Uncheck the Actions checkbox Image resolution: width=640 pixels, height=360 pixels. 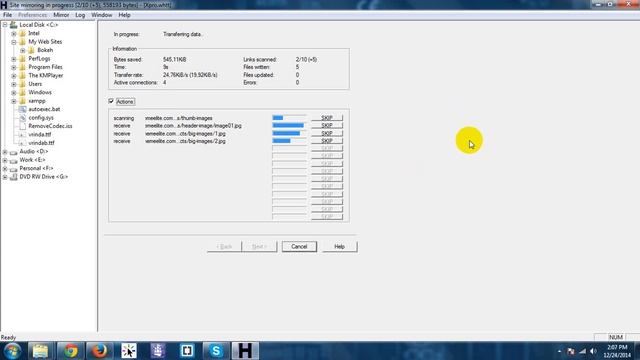(111, 101)
